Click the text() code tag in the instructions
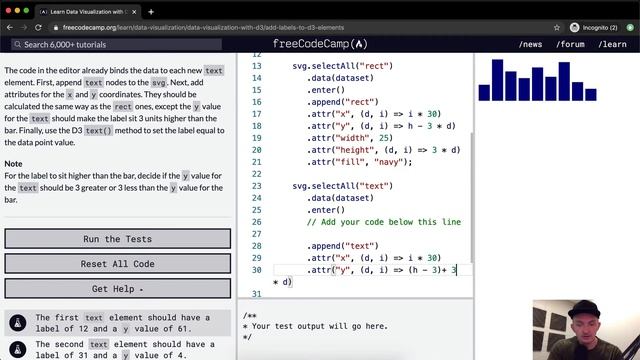640x360 pixels. (x=98, y=131)
